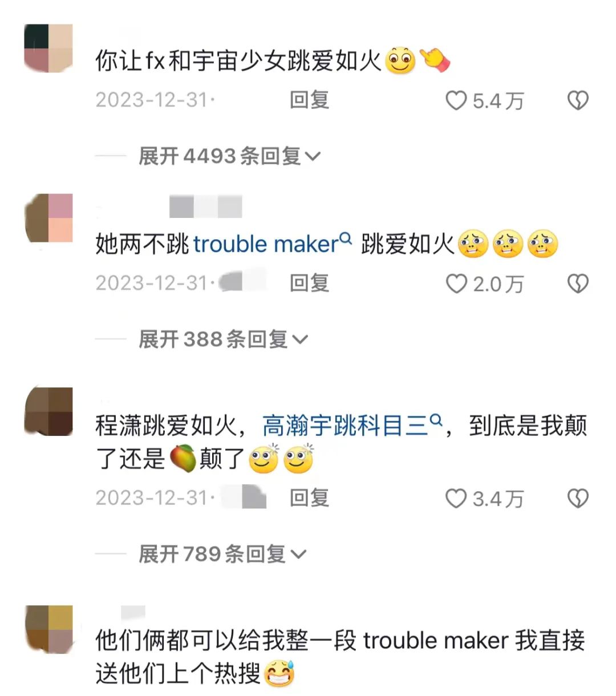Expand 展开789条回复 replies
The image size is (616, 696).
(x=222, y=554)
